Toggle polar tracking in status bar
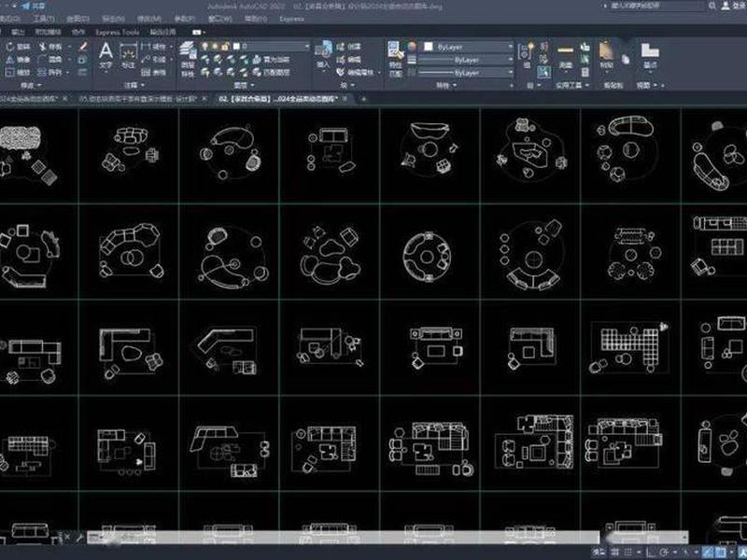 point(664,552)
